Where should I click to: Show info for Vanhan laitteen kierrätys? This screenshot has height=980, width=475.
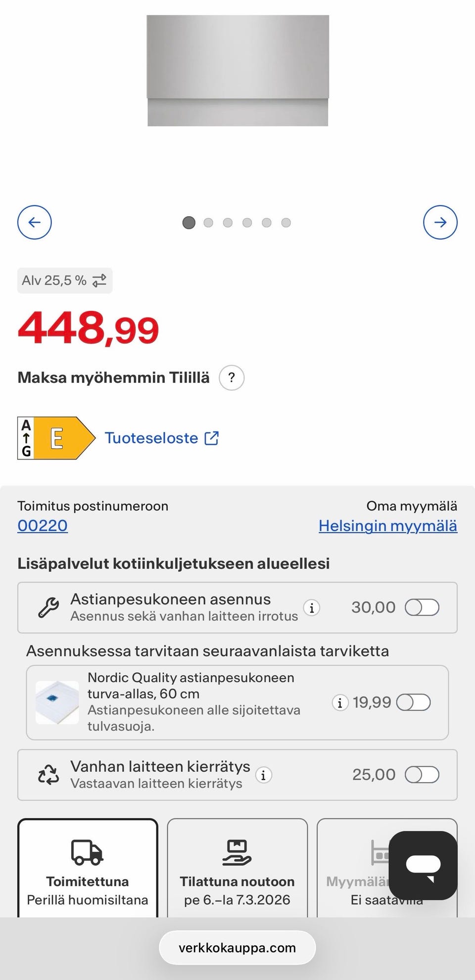coord(263,775)
